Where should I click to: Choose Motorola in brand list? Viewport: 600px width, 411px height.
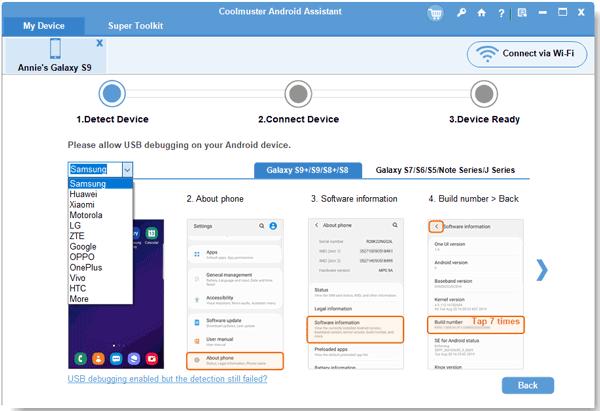coord(100,215)
